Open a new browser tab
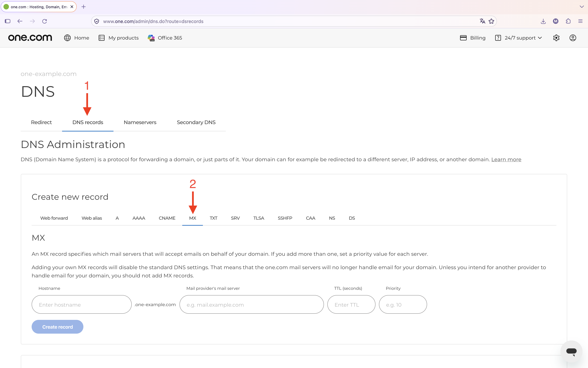This screenshot has width=588, height=368. click(x=84, y=7)
